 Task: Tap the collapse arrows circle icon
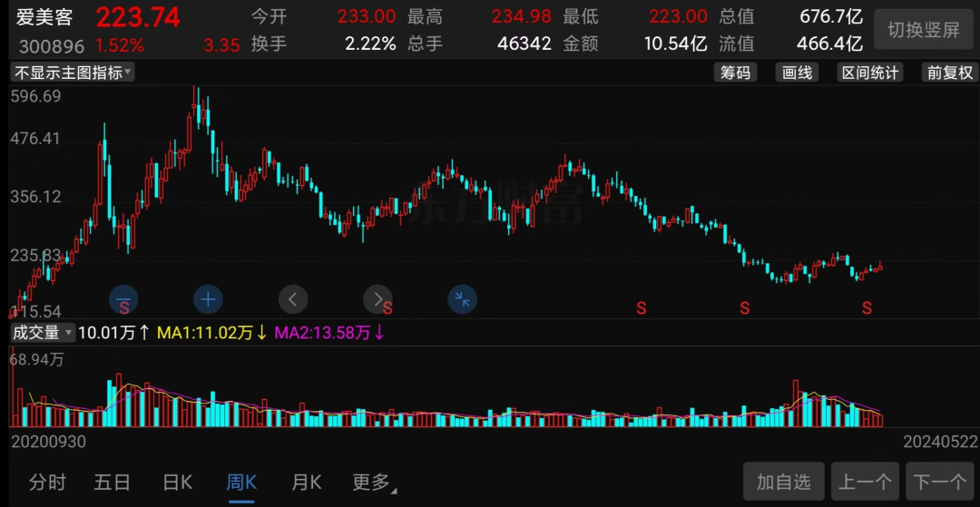463,299
